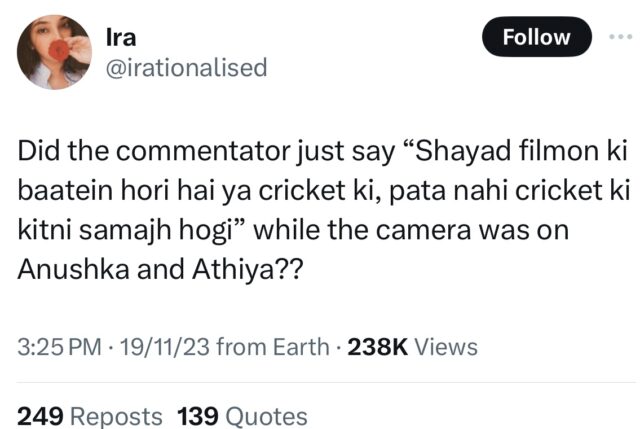Follow the user Ira
The image size is (640, 429).
[x=536, y=37]
